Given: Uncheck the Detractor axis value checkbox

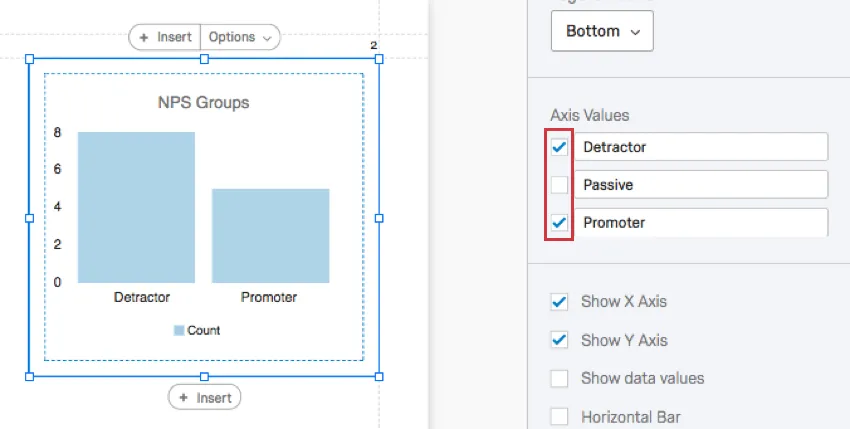Looking at the screenshot, I should coord(560,147).
